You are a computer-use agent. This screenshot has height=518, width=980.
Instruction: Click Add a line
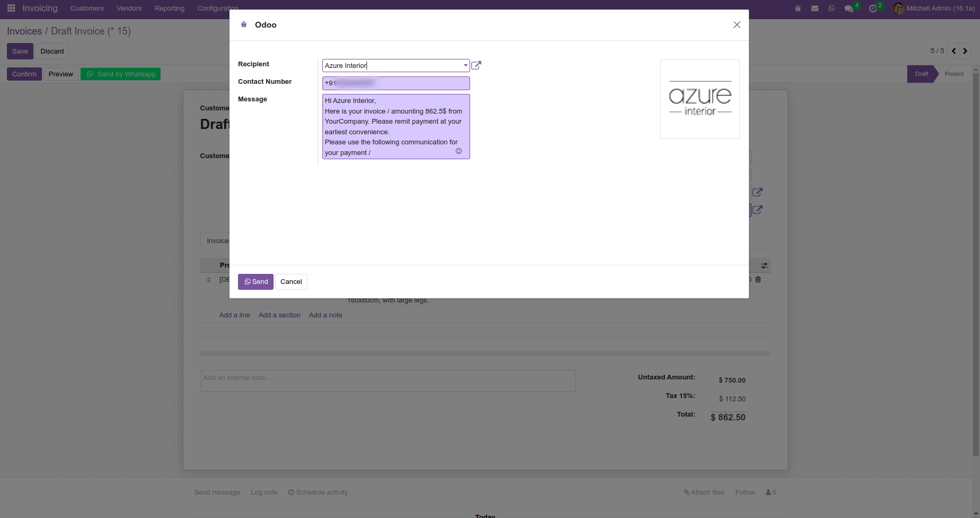[235, 315]
